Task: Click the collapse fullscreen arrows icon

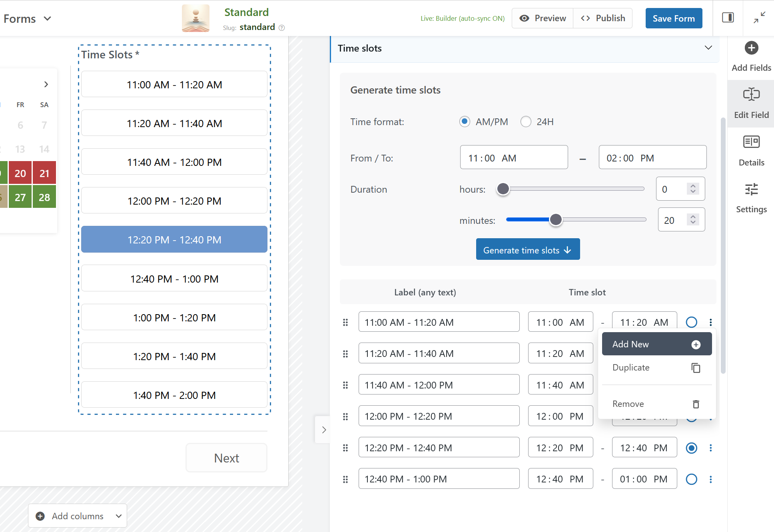Action: click(759, 18)
